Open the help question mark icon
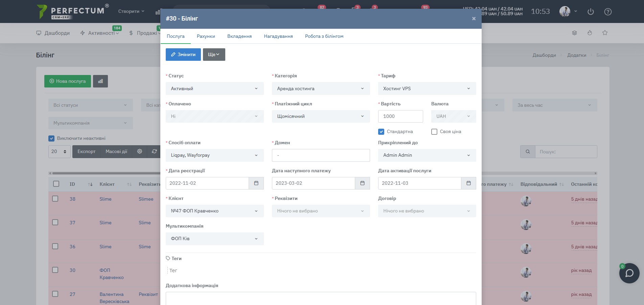644x305 pixels. (x=608, y=12)
